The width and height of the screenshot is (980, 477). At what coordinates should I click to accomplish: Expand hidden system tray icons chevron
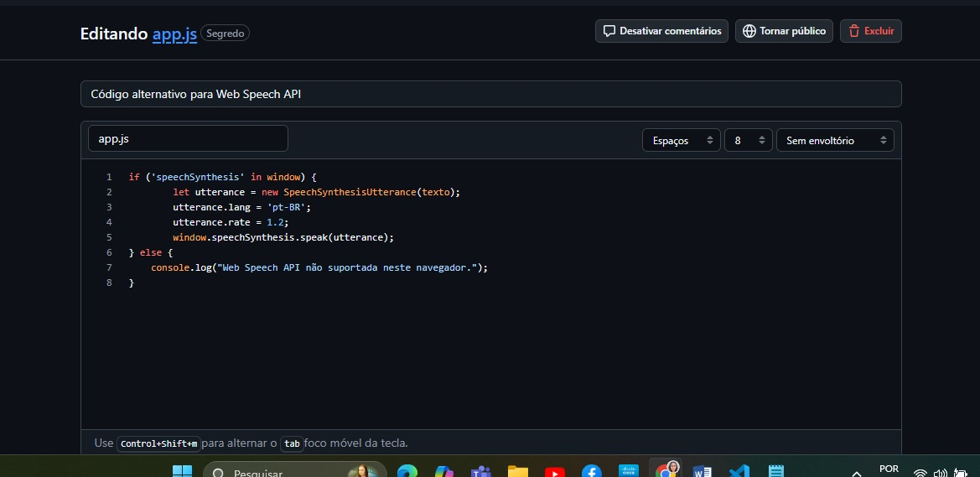pos(857,474)
